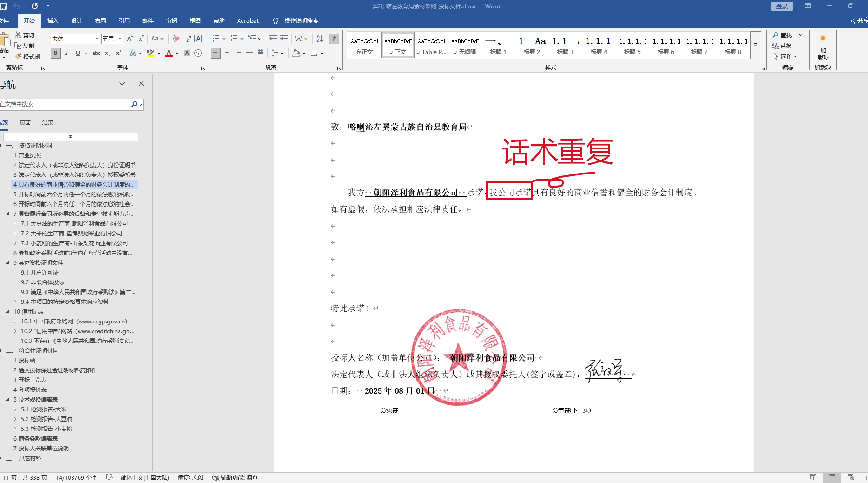Click the navigation document search box
Screen dimensions: 868x483
pos(65,104)
